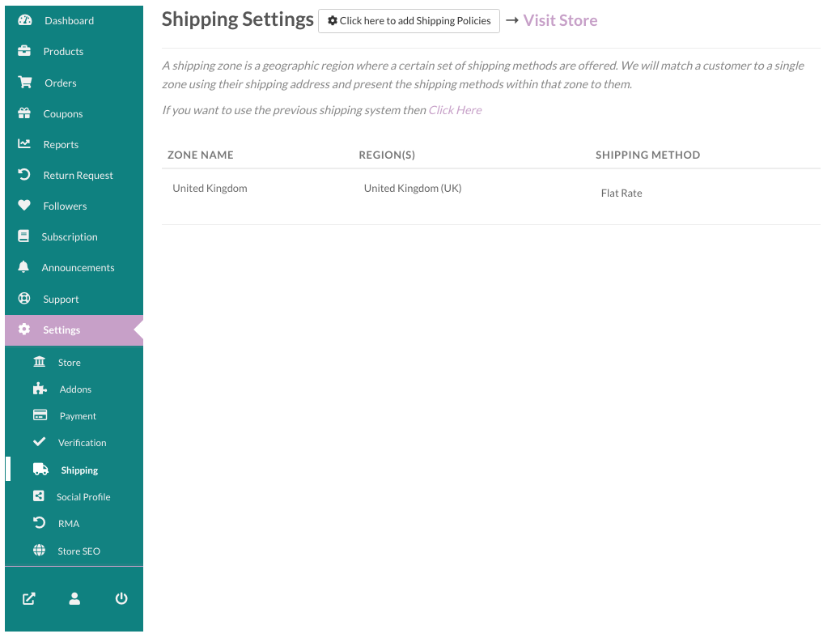840x638 pixels.
Task: Click the Store SEO globe icon
Action: (x=39, y=550)
